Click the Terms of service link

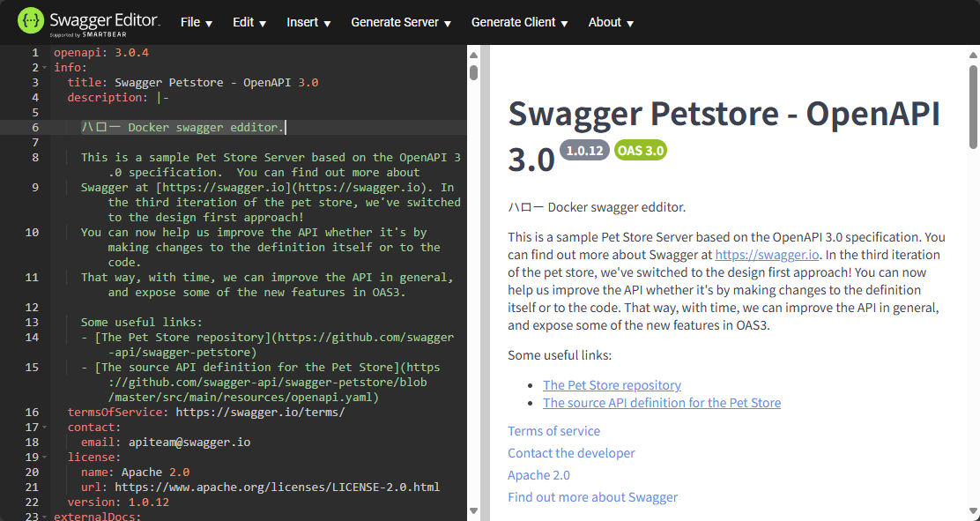coord(553,431)
